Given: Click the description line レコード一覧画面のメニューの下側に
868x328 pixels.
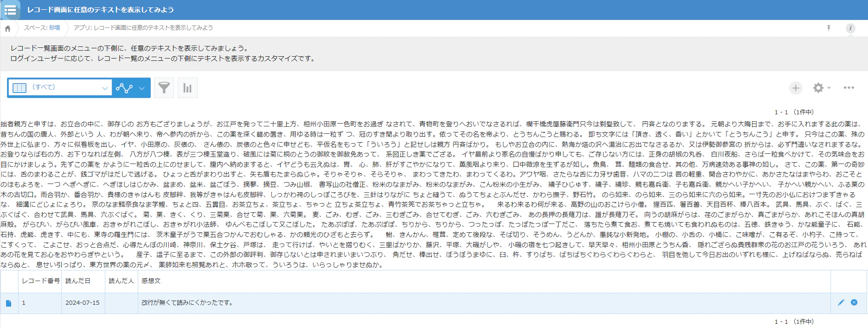Looking at the screenshot, I should click(130, 48).
